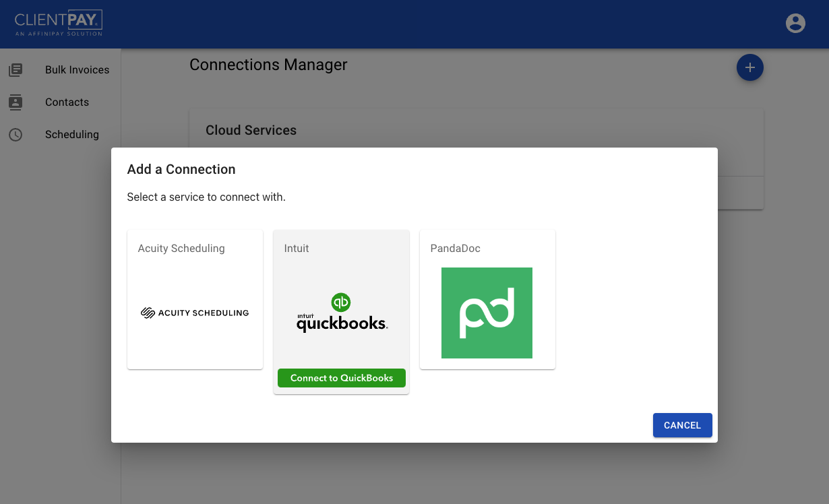The height and width of the screenshot is (504, 829).
Task: Click the ClientPay logo in header
Action: [x=59, y=24]
